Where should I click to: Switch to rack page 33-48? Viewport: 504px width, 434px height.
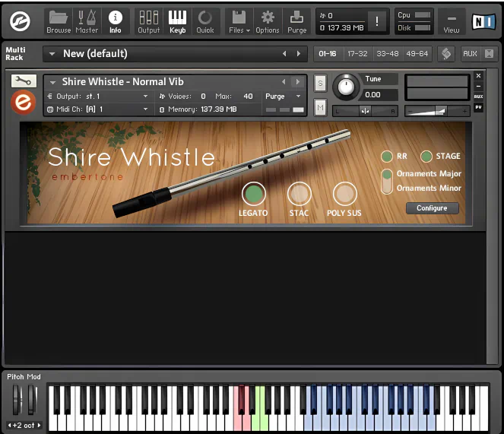(388, 54)
